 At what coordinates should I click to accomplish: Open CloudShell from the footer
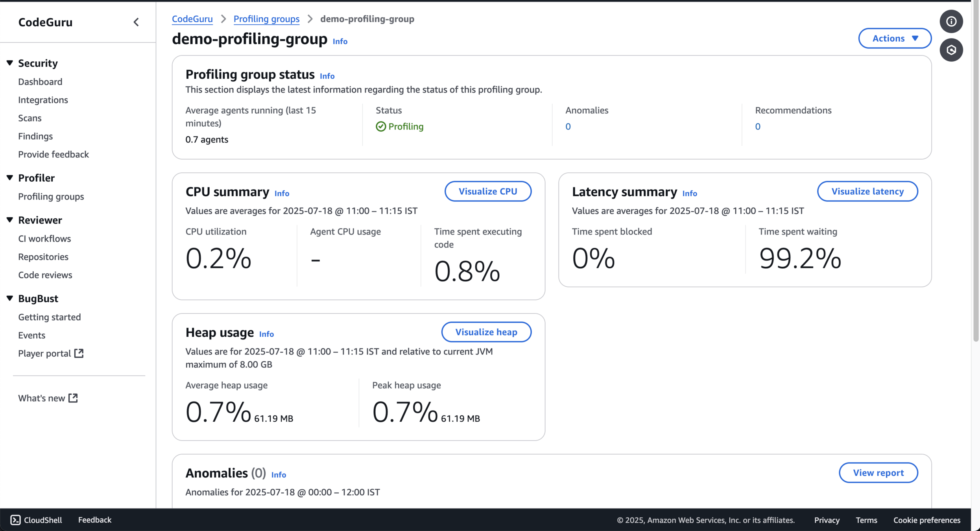tap(36, 520)
